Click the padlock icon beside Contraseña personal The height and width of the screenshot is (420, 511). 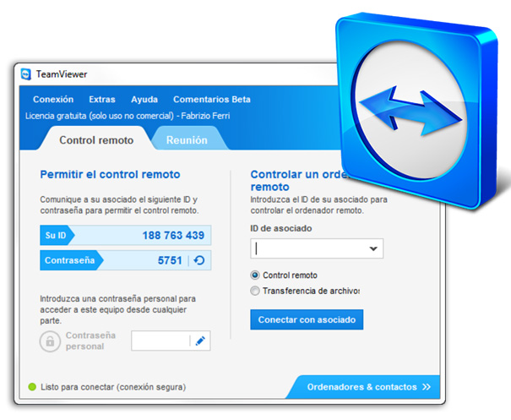(50, 341)
